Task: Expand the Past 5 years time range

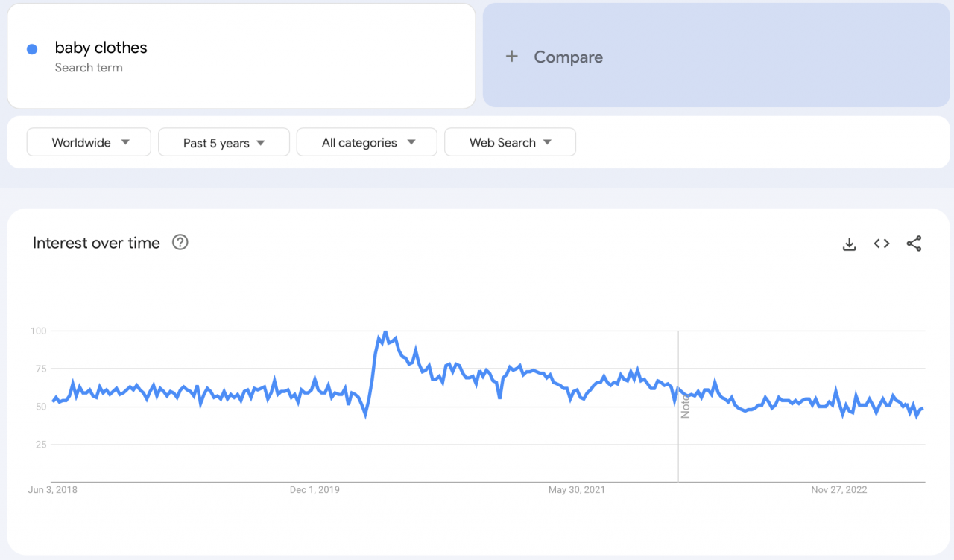Action: click(x=224, y=142)
